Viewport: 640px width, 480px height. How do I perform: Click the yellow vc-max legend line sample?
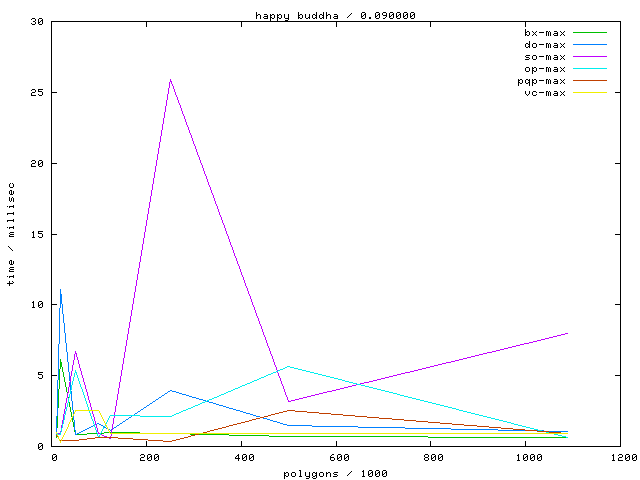click(x=590, y=93)
